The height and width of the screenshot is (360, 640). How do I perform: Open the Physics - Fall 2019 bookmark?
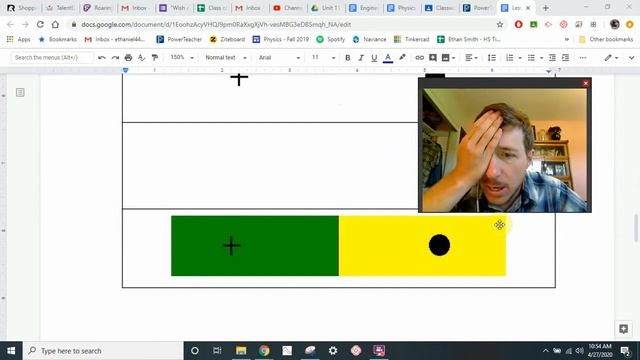click(281, 39)
